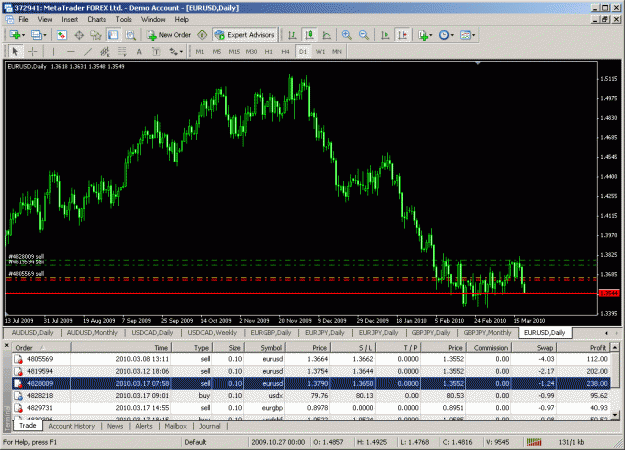The width and height of the screenshot is (625, 450).
Task: Set timeframe to H1
Action: tap(269, 51)
